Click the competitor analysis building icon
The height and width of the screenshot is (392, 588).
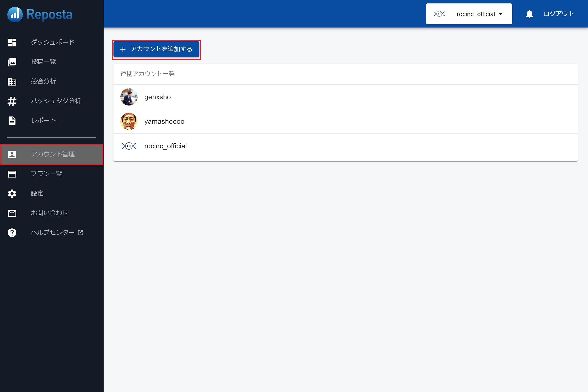pos(12,81)
